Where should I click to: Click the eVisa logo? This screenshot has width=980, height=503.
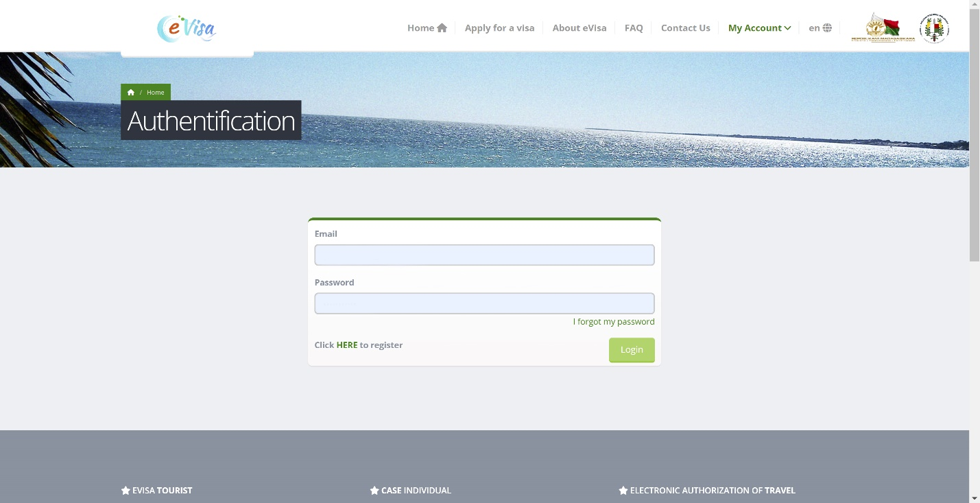click(187, 29)
